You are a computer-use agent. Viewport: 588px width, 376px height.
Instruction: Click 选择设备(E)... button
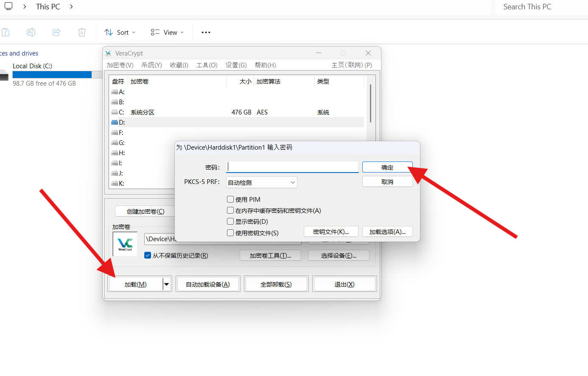click(339, 255)
